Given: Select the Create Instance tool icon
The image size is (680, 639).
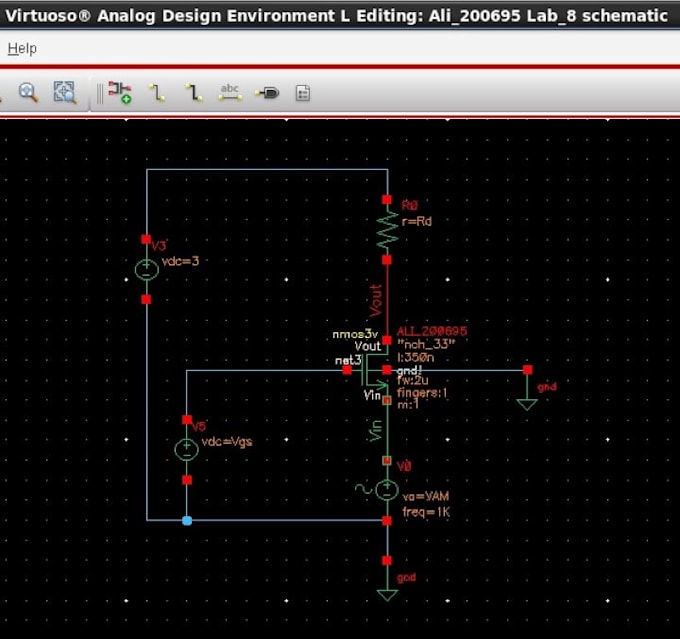Looking at the screenshot, I should coord(120,92).
